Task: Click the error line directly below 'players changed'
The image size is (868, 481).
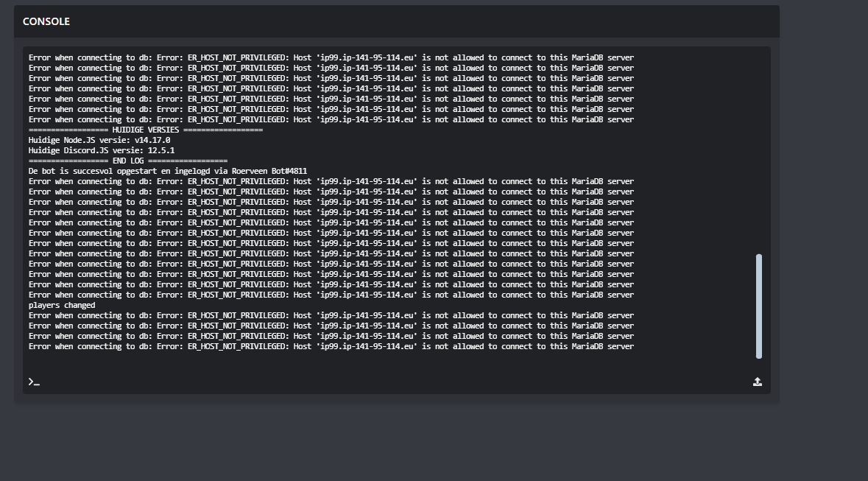Action: (x=331, y=315)
